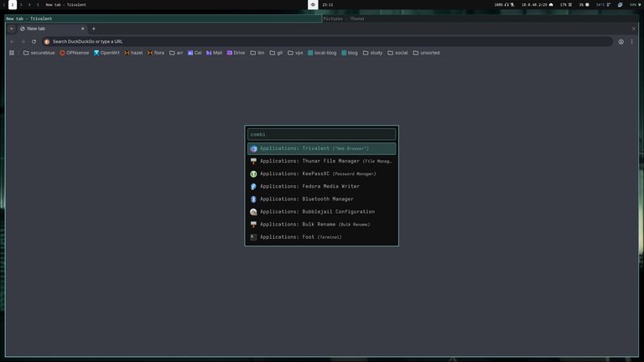Viewport: 644px width, 362px height.
Task: Switch to workspace 3 in top bar
Action: (21, 5)
